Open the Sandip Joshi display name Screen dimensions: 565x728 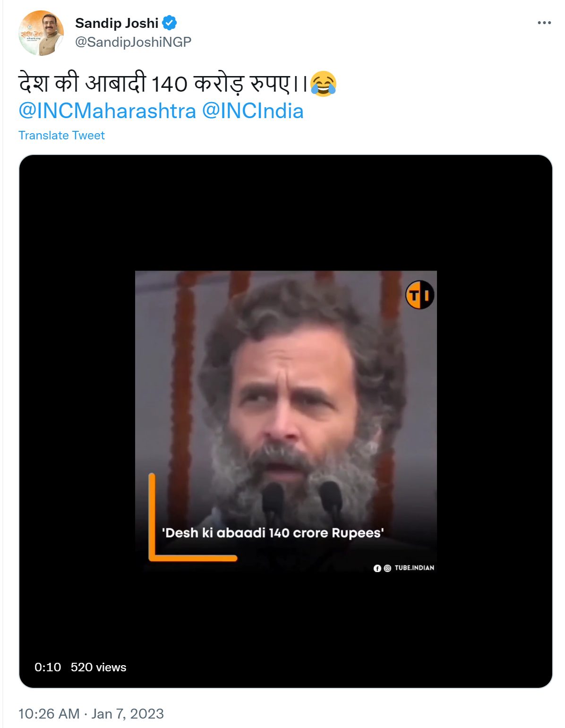tap(117, 23)
